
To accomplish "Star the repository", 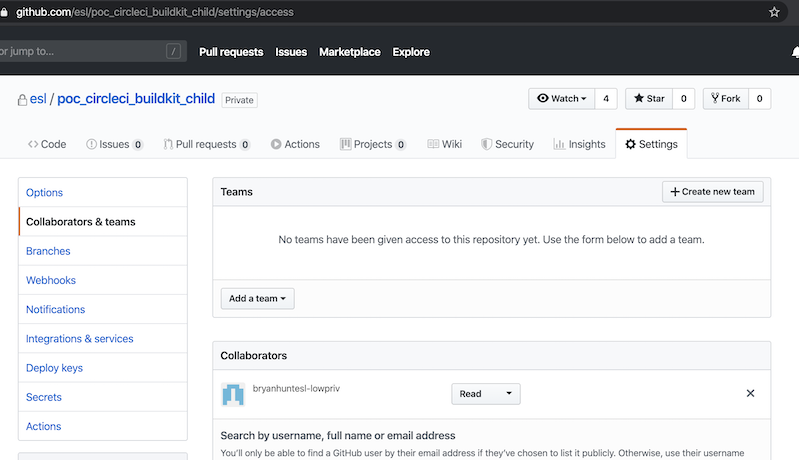I will tap(649, 99).
